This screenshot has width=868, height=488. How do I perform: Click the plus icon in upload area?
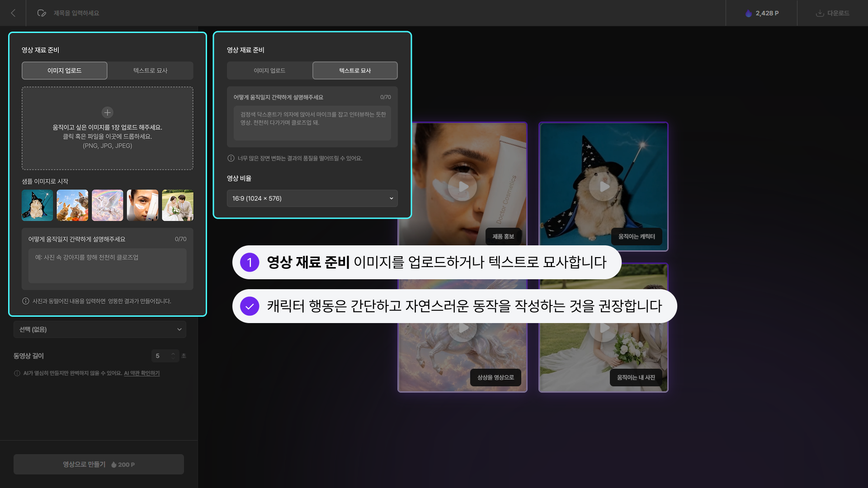(107, 112)
